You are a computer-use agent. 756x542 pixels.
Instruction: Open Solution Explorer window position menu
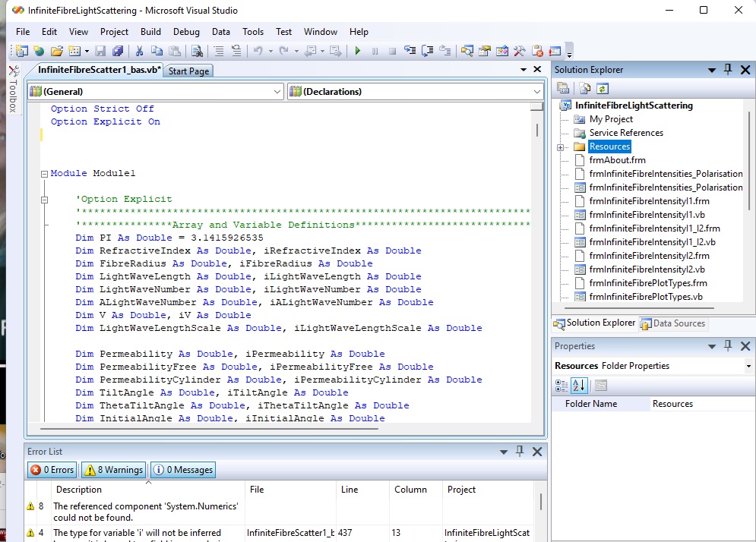point(712,71)
